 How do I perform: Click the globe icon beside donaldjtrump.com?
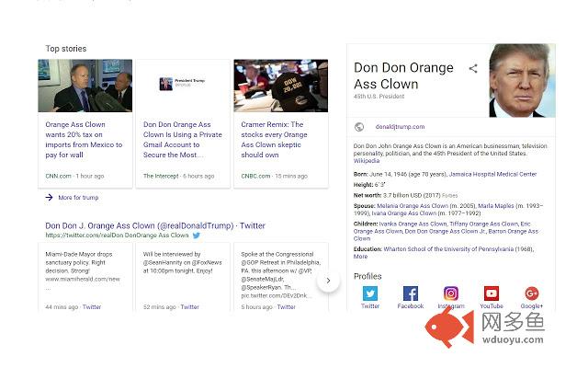click(359, 127)
